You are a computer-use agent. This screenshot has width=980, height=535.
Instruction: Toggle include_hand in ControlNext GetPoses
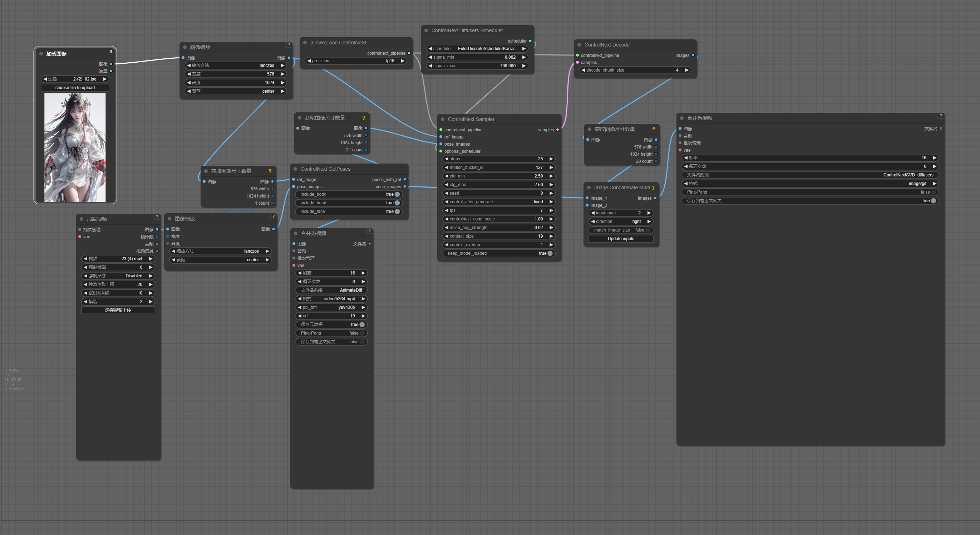(x=397, y=203)
